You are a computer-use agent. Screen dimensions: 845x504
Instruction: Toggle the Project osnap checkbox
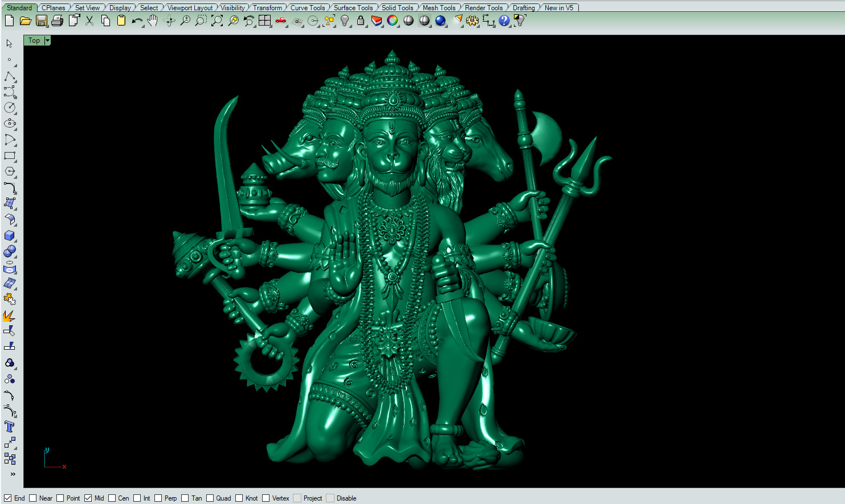tap(297, 498)
